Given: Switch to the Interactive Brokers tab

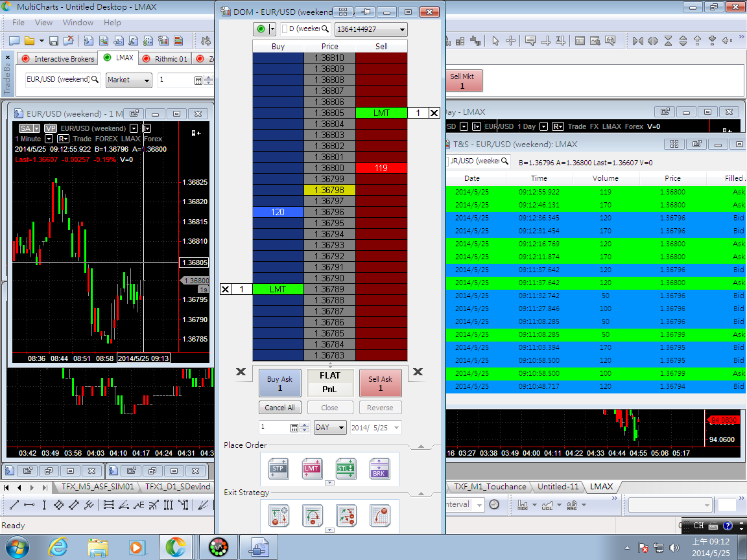Looking at the screenshot, I should 58,59.
